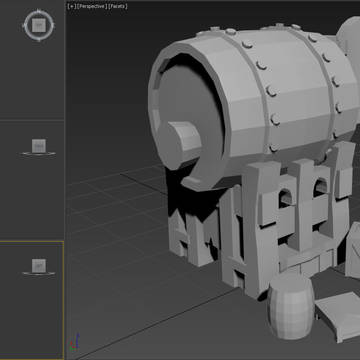This screenshot has height=360, width=360.
Task: Select the small barrel on the ground
Action: (291, 306)
